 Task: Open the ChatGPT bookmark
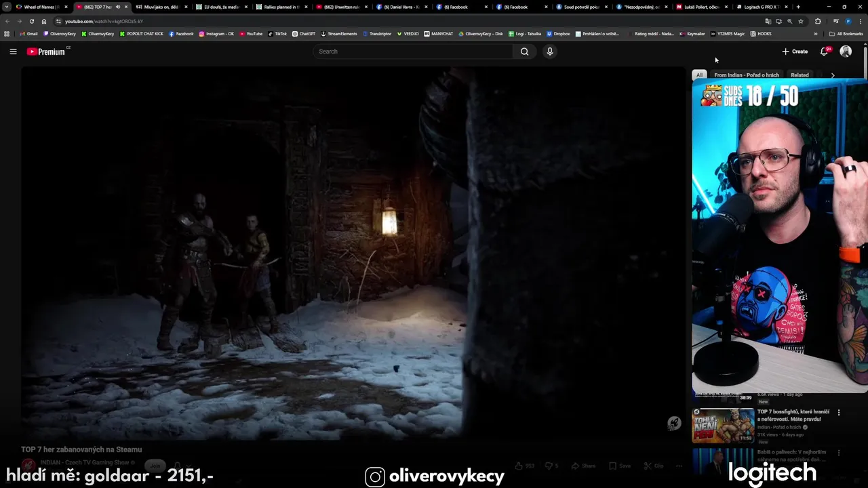click(304, 34)
